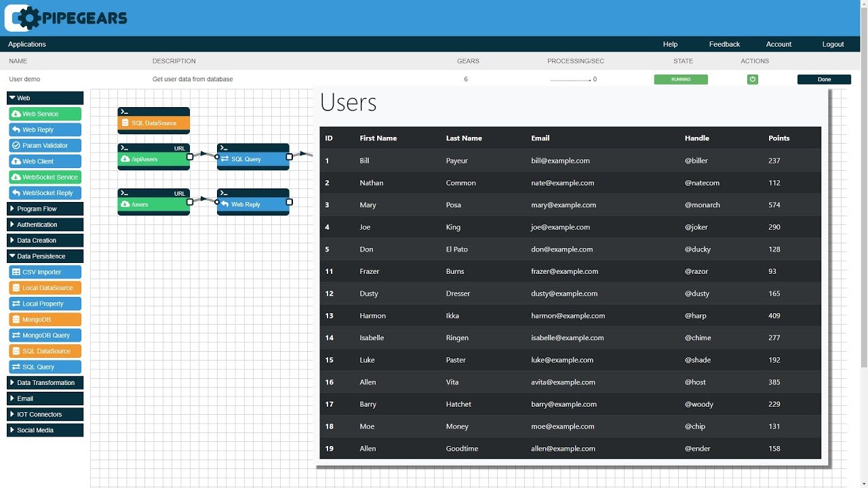Collapse the Data Persistence category

(45, 256)
